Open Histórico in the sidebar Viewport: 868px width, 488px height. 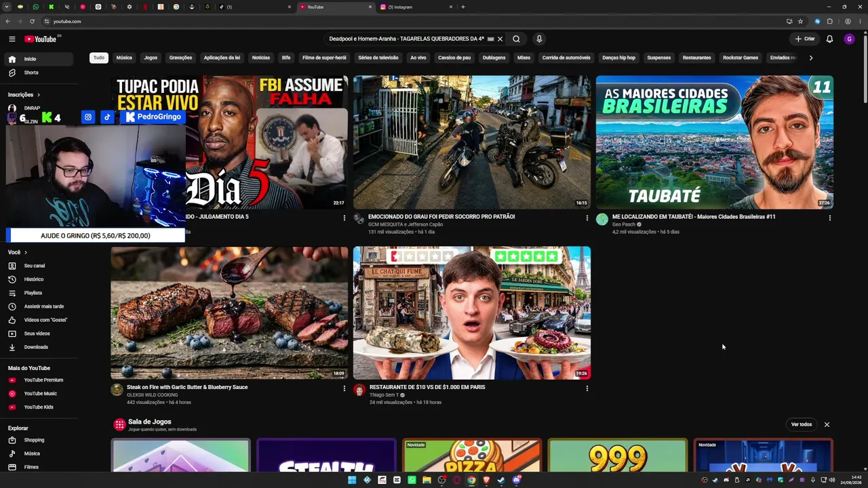pyautogui.click(x=39, y=279)
